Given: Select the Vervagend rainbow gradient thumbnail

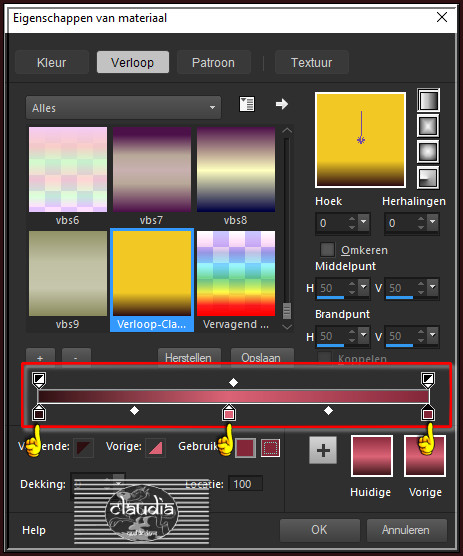Looking at the screenshot, I should point(236,273).
